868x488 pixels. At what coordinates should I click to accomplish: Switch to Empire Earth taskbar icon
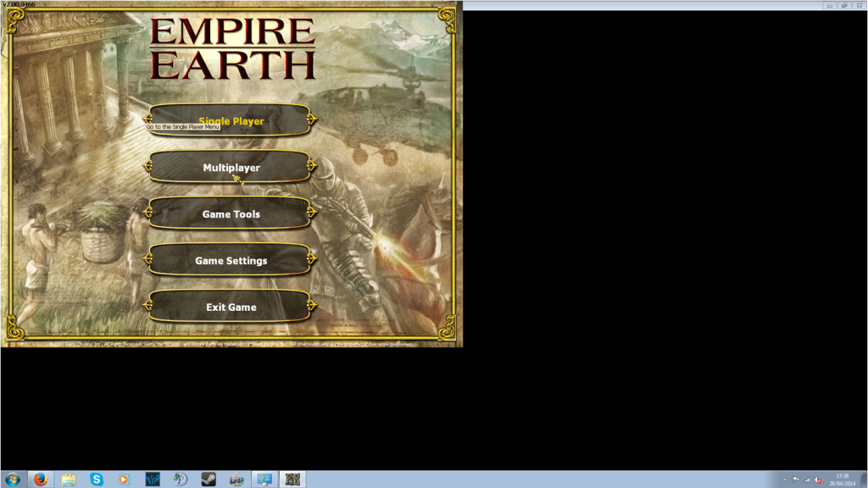(x=292, y=480)
